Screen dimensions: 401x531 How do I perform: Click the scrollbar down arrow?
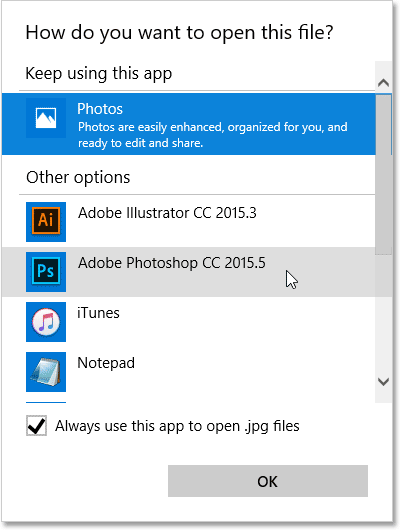coord(383,382)
